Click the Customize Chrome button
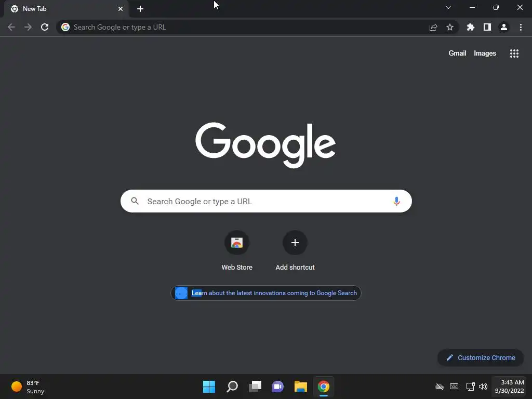This screenshot has height=399, width=532. (x=481, y=357)
